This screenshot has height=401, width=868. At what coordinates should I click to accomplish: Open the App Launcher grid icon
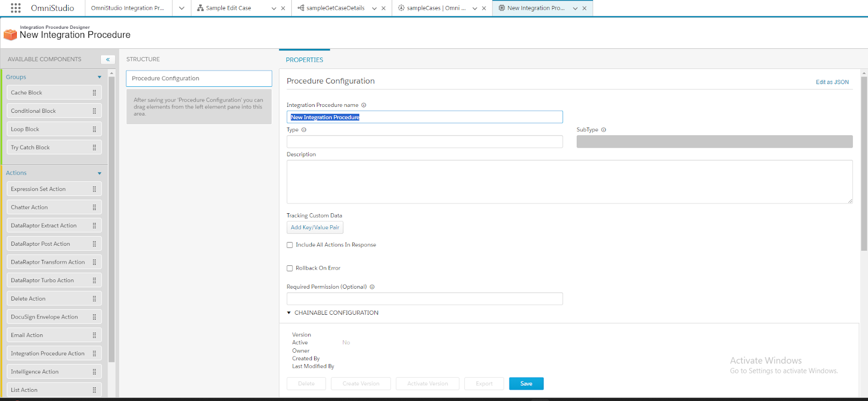point(16,8)
